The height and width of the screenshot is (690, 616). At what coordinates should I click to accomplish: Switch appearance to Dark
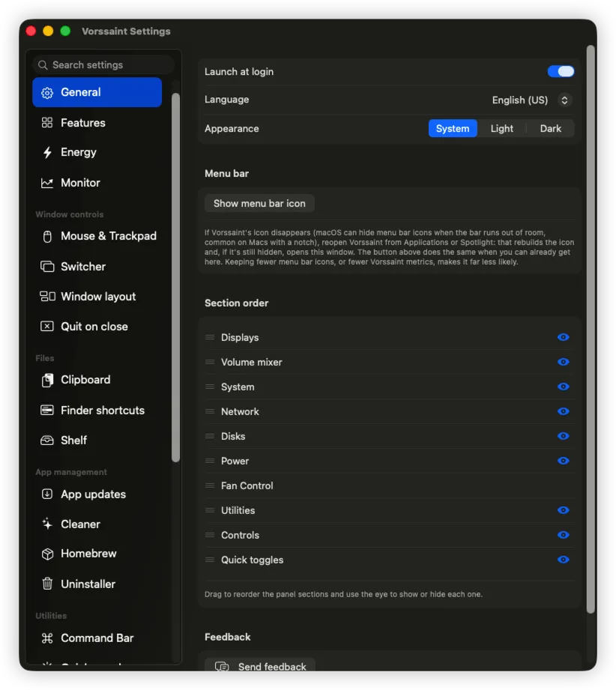point(550,129)
